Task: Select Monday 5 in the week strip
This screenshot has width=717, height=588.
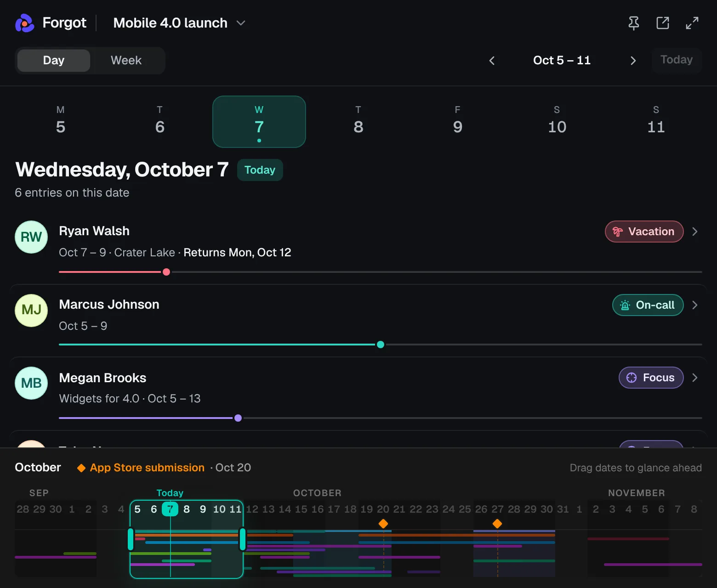Action: click(x=61, y=122)
